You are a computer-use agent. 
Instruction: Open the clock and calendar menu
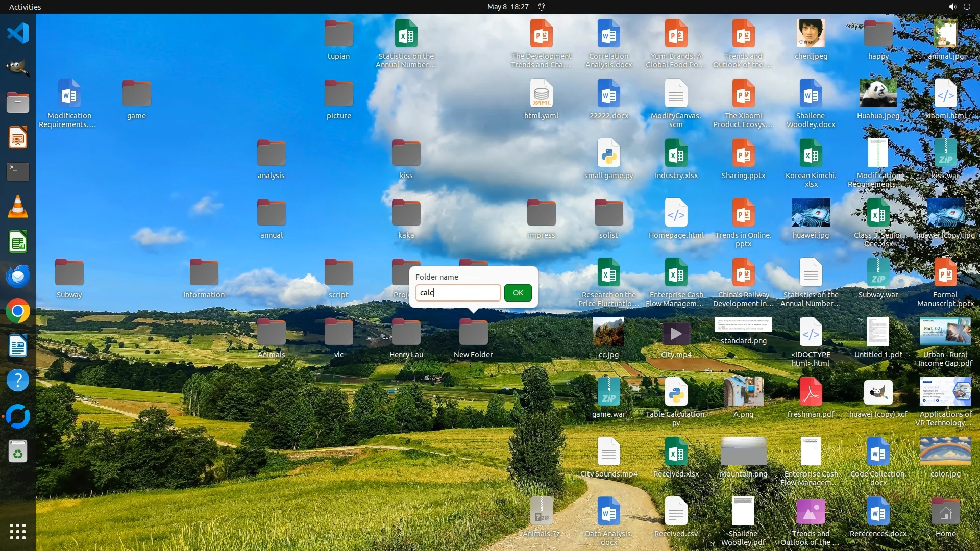507,7
